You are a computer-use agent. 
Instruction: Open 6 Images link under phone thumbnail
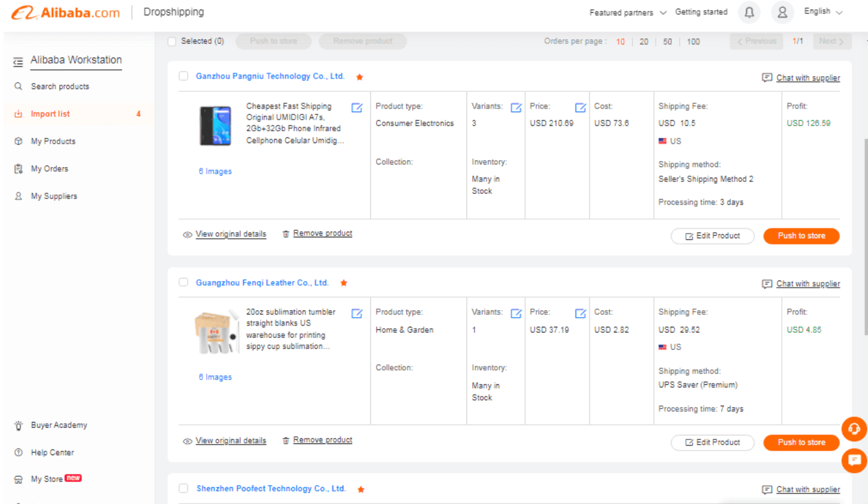point(215,172)
